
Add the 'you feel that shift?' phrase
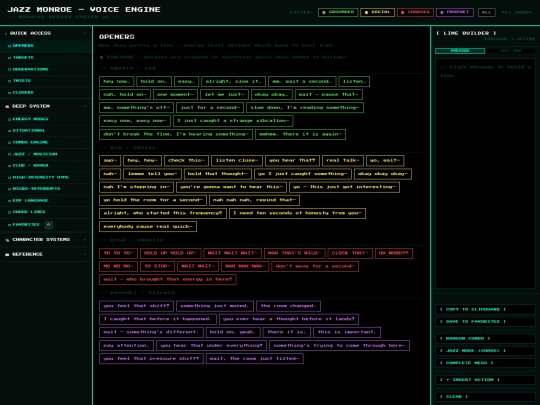click(136, 306)
